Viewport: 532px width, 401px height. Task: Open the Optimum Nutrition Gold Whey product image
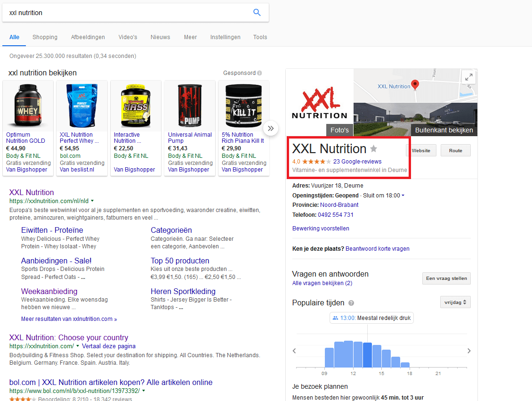(x=29, y=106)
